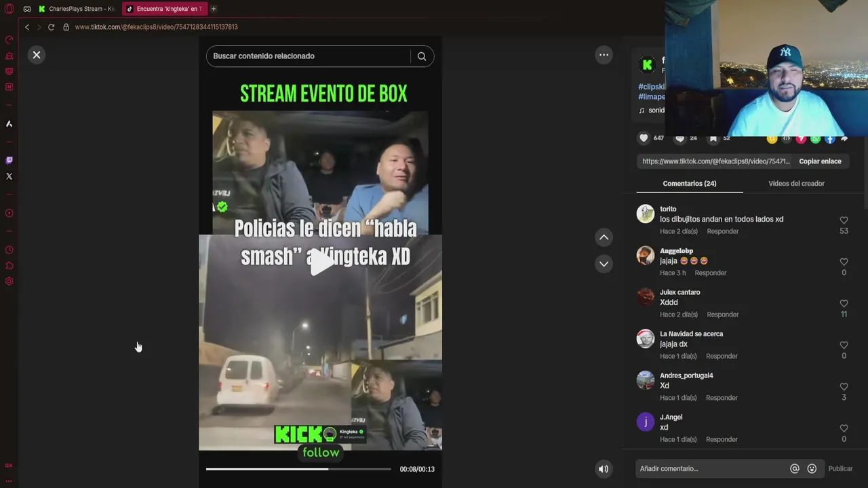The height and width of the screenshot is (488, 868).
Task: Open Settings gear icon in sidebar
Action: tap(9, 281)
